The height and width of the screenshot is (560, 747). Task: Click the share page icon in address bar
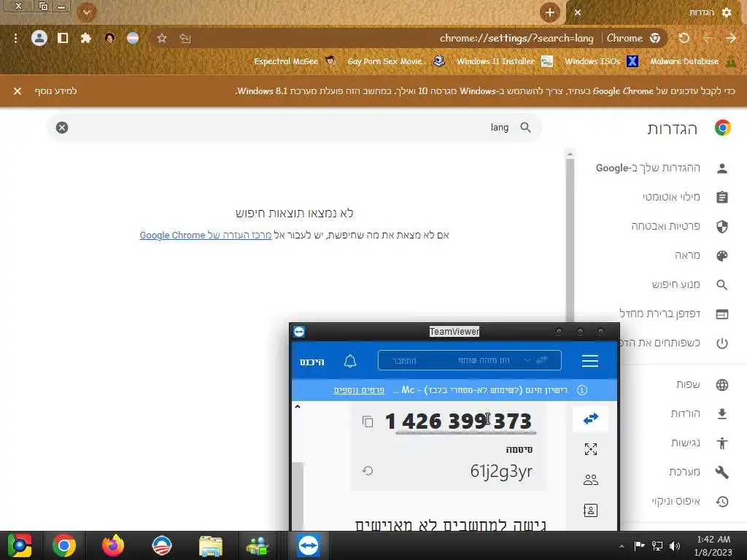pos(185,39)
